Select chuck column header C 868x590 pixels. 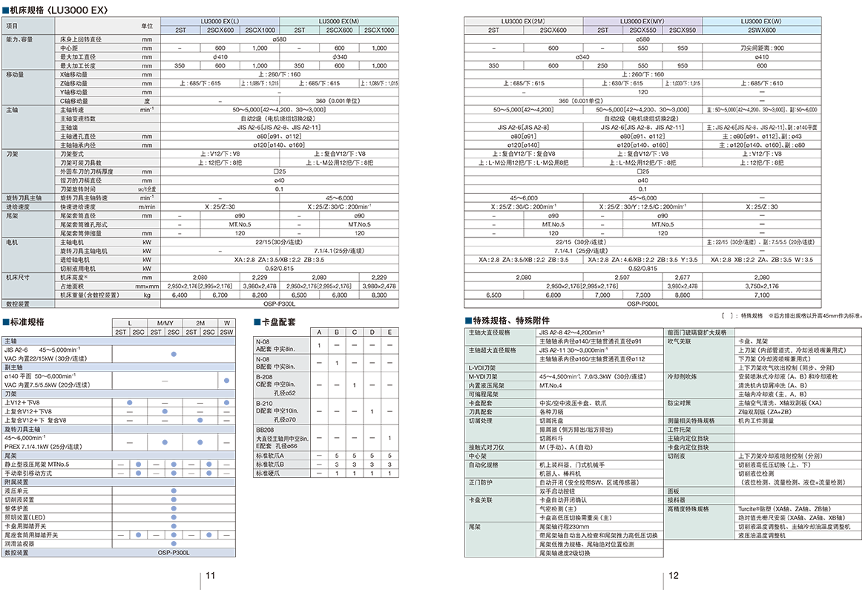tap(355, 332)
